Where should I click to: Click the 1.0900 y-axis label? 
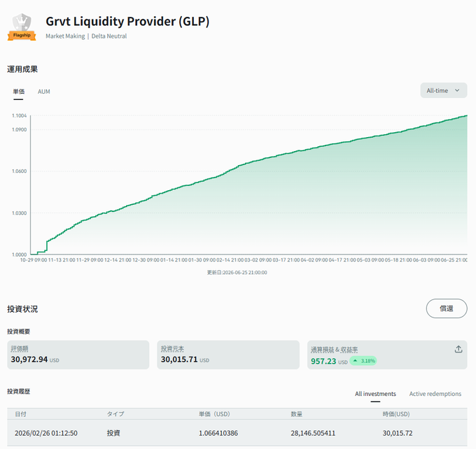[19, 129]
